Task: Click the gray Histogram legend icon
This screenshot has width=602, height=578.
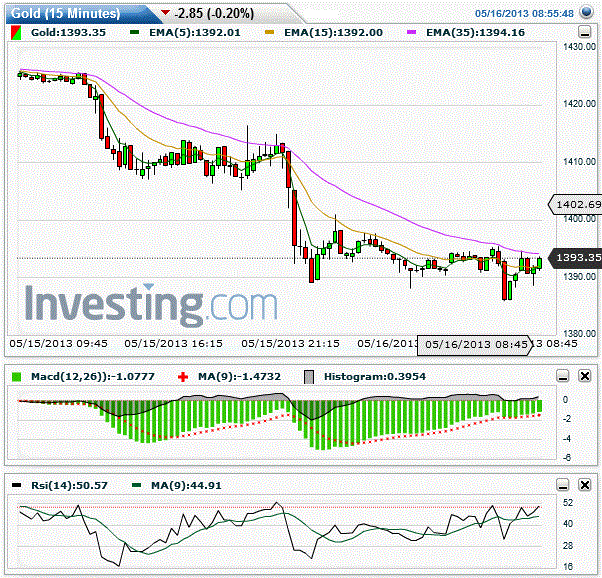Action: click(309, 377)
